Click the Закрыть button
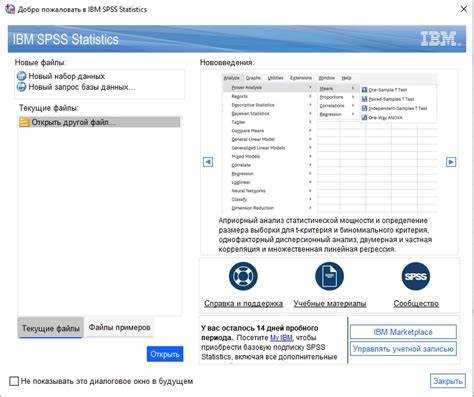The width and height of the screenshot is (474, 397). [448, 381]
